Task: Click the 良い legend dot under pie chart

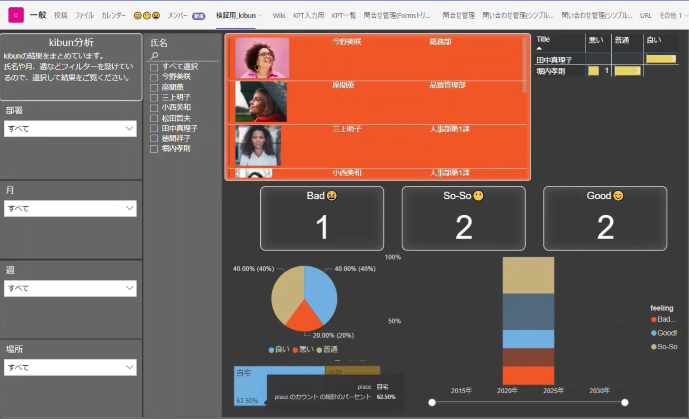Action: (x=272, y=349)
